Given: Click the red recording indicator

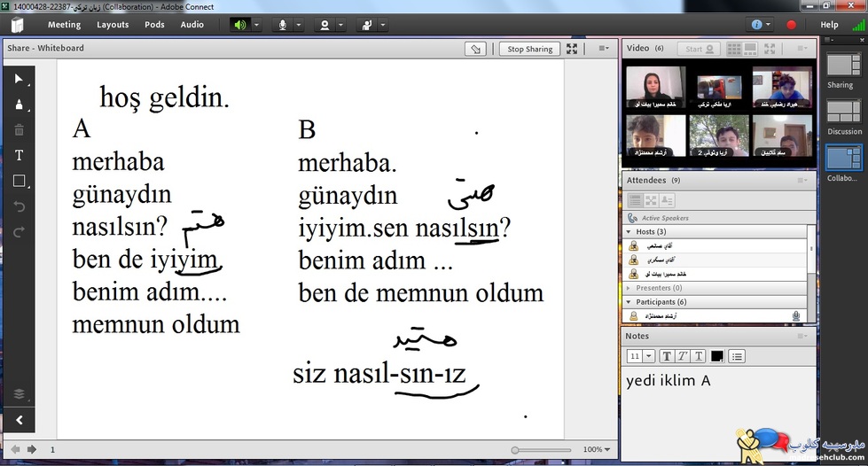Looking at the screenshot, I should pyautogui.click(x=791, y=25).
